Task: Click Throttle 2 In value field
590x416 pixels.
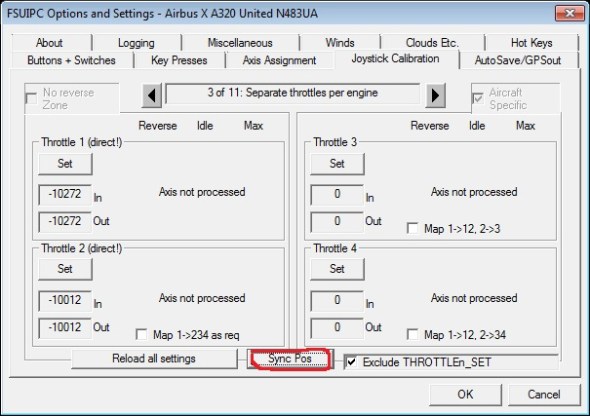Action: (65, 300)
